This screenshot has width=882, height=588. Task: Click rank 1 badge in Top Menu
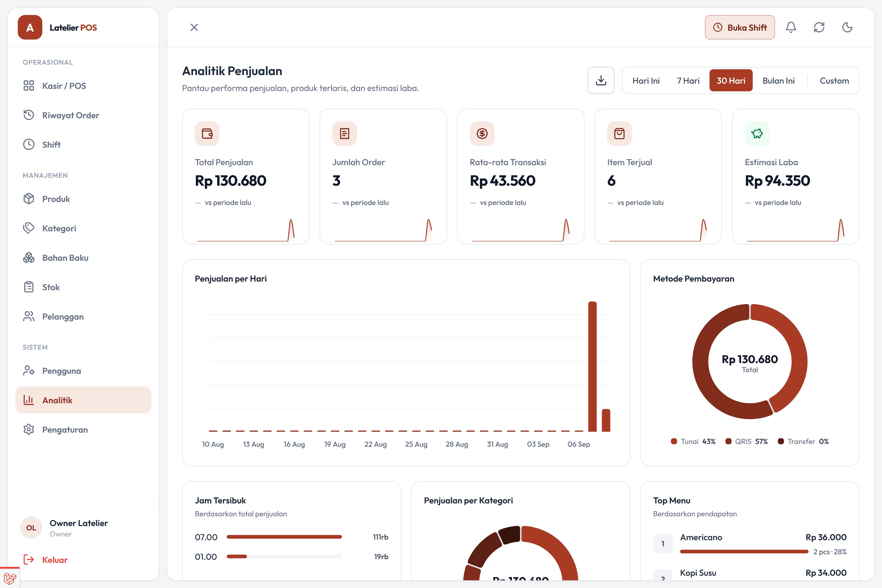(x=663, y=544)
